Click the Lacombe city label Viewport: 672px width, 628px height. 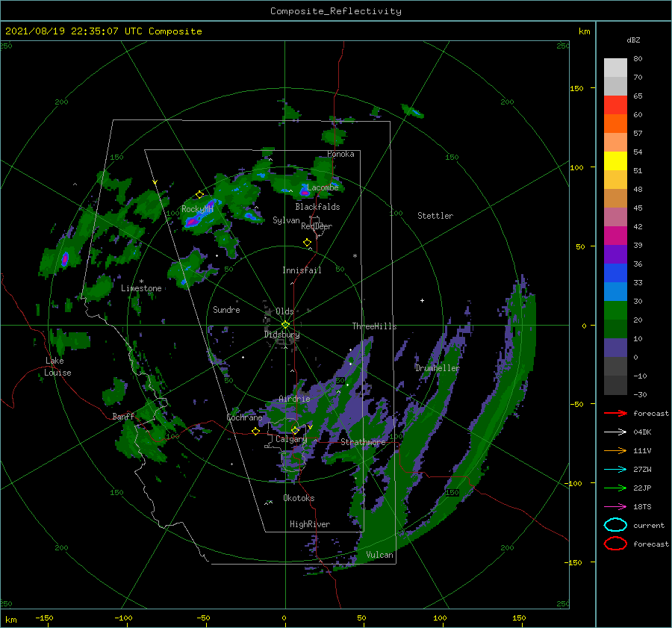[323, 187]
